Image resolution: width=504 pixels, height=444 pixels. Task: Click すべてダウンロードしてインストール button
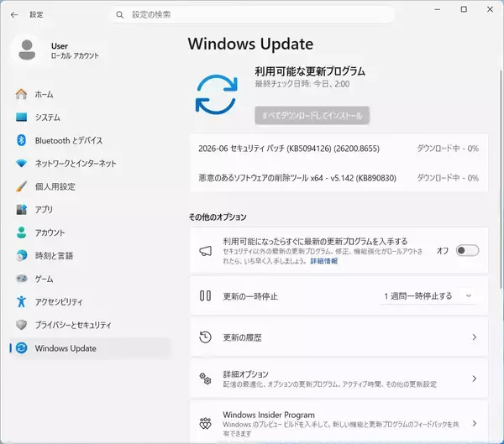[x=312, y=116]
